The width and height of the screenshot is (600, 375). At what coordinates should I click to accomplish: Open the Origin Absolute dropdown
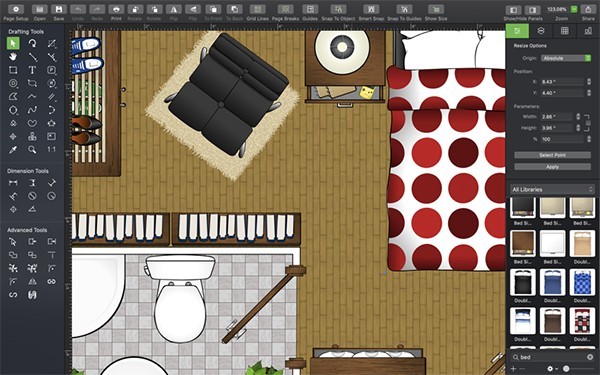pos(566,58)
